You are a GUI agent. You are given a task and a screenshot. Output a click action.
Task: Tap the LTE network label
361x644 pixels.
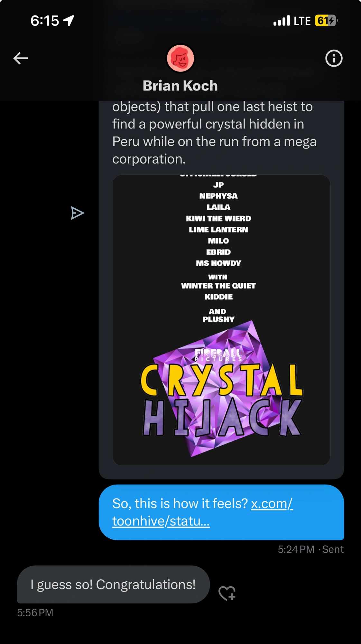coord(302,21)
